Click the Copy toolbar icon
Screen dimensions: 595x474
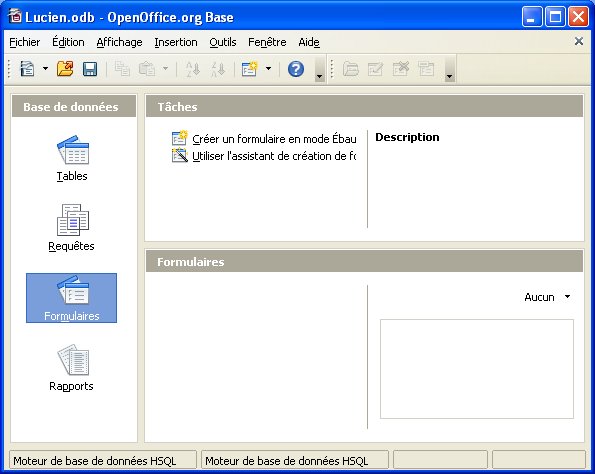click(x=122, y=69)
